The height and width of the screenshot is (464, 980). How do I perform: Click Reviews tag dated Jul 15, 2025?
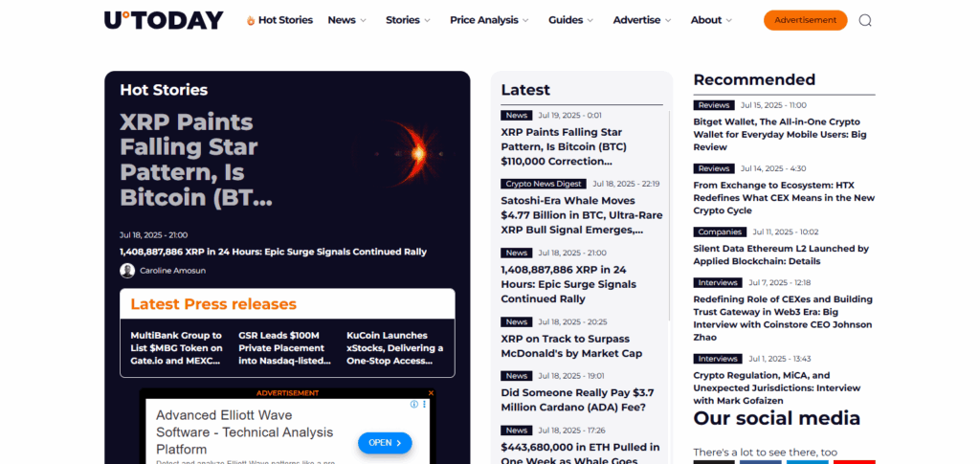(x=714, y=105)
